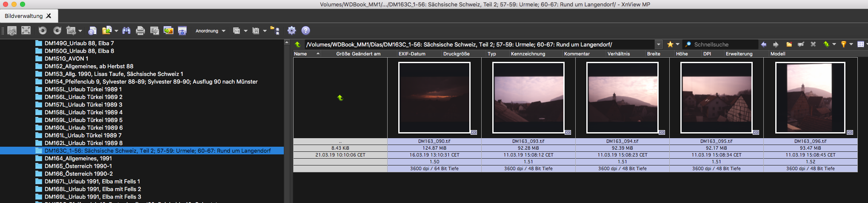The image size is (868, 203).
Task: Select folder DM165_Österreich 1990-1
Action: tap(78, 166)
